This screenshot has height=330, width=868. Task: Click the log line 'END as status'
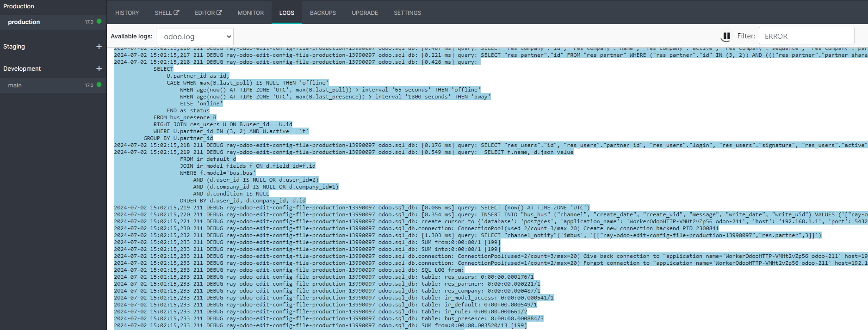pos(188,110)
